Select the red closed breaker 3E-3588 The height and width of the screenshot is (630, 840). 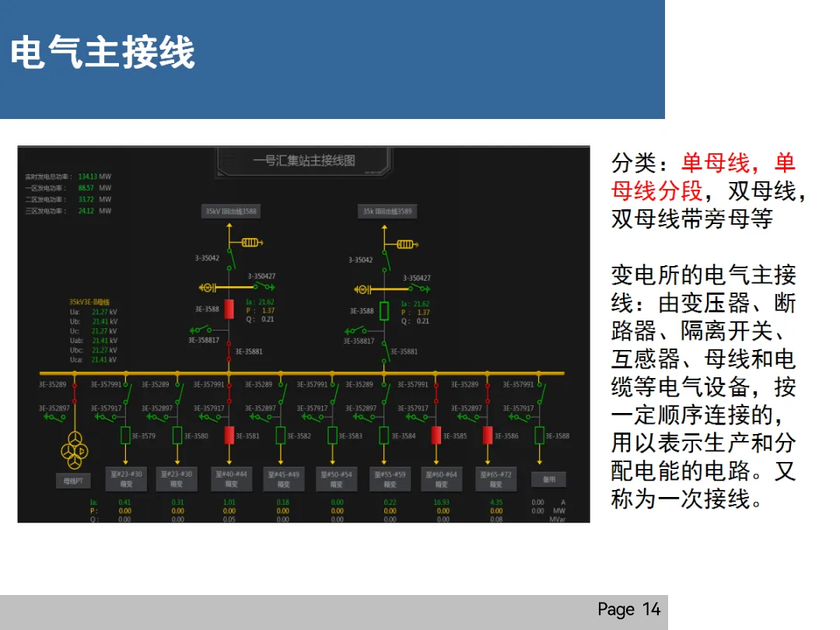coord(229,310)
